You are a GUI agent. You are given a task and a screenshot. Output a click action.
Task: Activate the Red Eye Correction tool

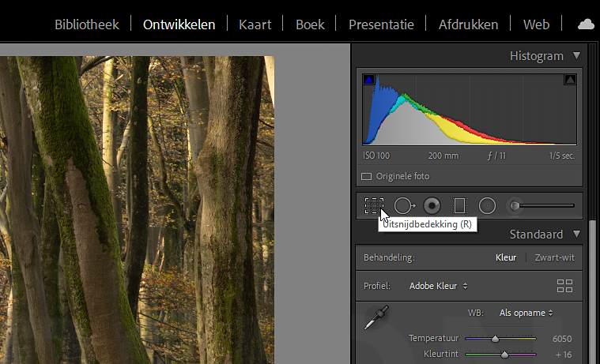(x=432, y=206)
